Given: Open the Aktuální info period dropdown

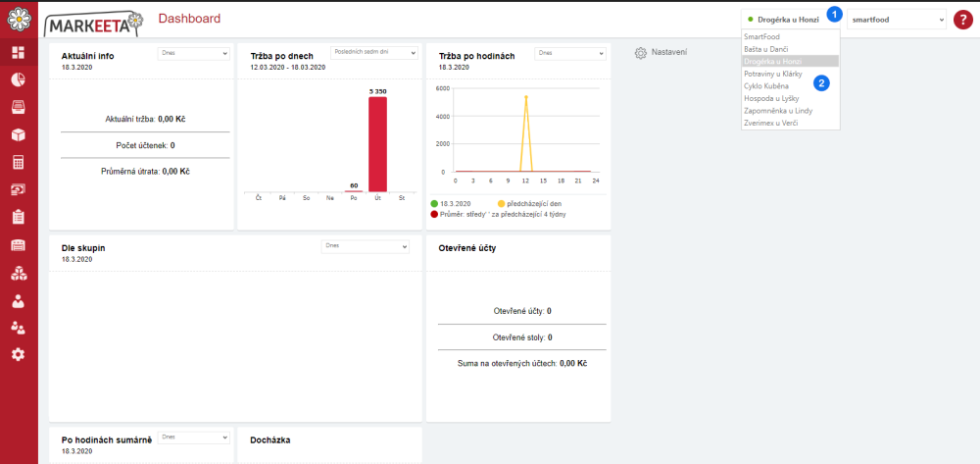Looking at the screenshot, I should [x=194, y=54].
